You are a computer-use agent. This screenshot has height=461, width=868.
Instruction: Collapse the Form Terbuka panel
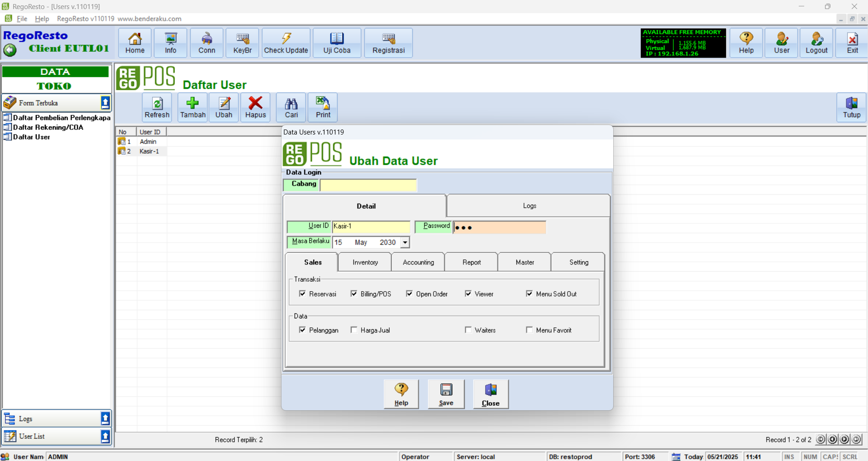click(105, 103)
